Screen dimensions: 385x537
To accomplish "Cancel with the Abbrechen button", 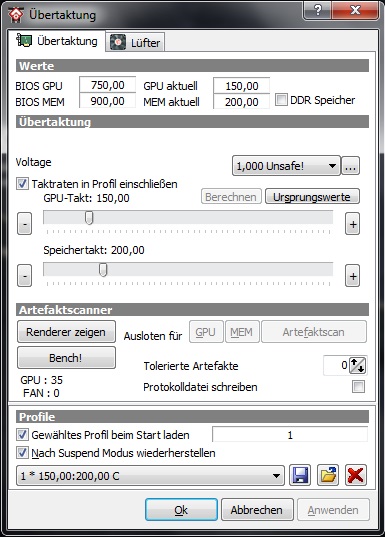I will point(257,510).
